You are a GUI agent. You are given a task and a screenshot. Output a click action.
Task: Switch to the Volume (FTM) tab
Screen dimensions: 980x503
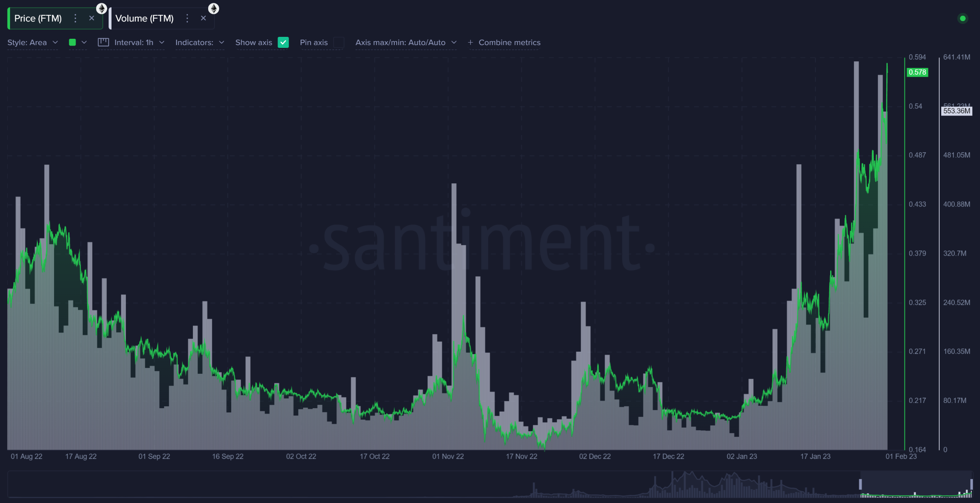click(145, 18)
